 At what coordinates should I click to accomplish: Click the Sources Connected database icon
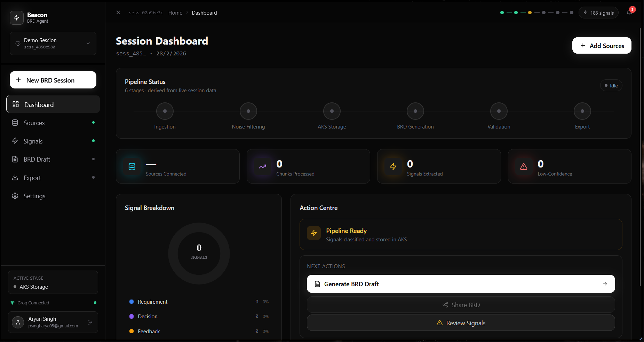coord(132,166)
